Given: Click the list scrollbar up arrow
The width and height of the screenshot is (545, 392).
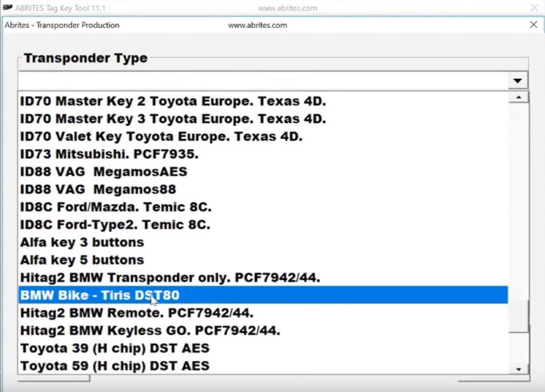Looking at the screenshot, I should [518, 98].
